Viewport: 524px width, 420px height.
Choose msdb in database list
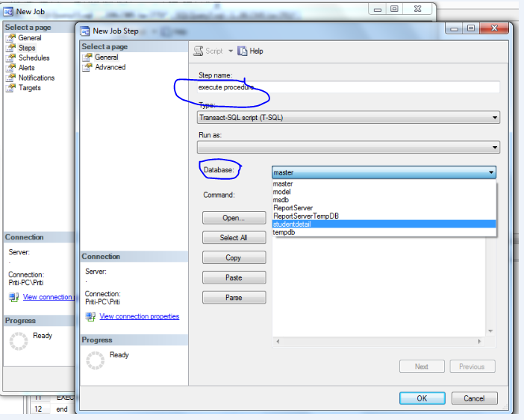[x=384, y=200]
